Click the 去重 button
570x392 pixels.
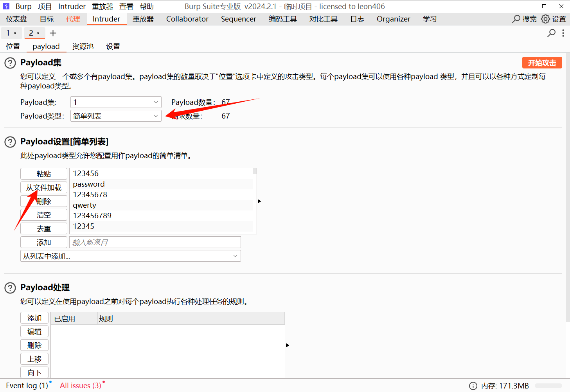44,228
